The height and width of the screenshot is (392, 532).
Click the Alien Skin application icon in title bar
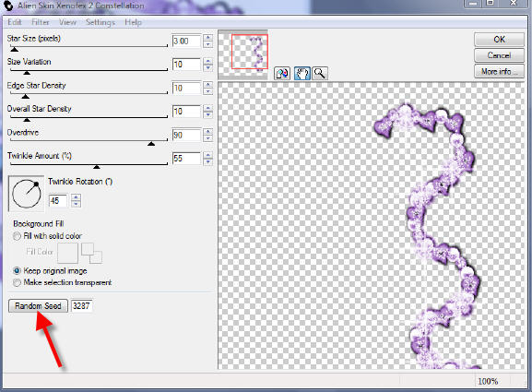click(7, 6)
